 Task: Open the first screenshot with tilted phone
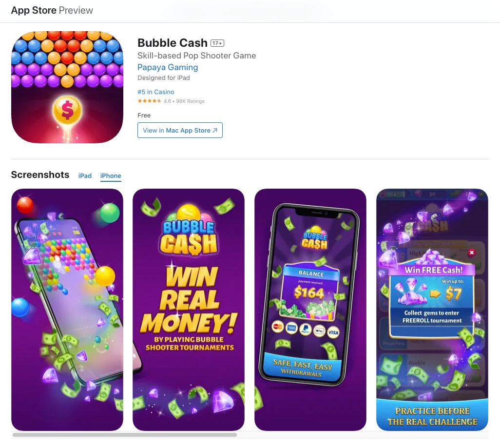(x=67, y=310)
